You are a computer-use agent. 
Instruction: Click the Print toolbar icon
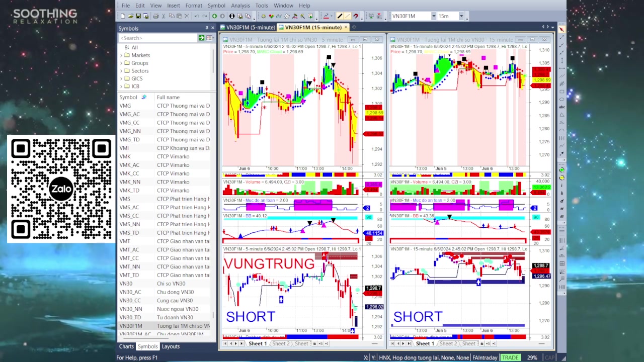coord(156,16)
